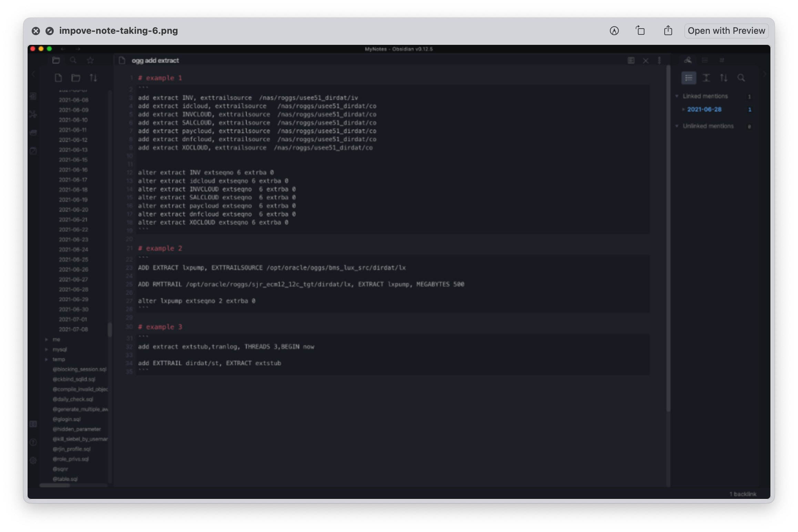The height and width of the screenshot is (532, 798).
Task: Open @rjin_profile.sql file
Action: [71, 450]
